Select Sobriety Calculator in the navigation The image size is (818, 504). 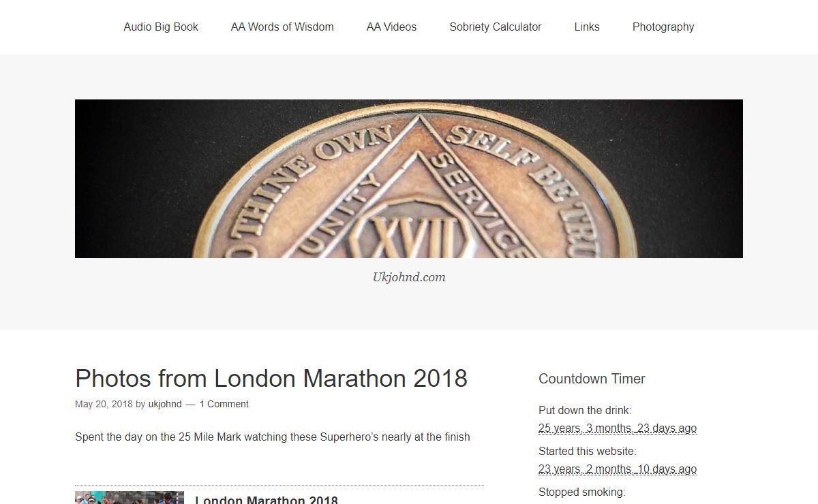click(x=496, y=27)
